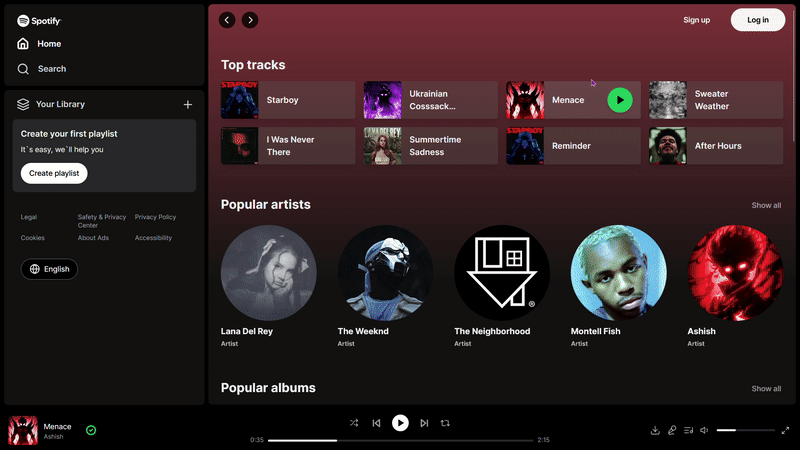This screenshot has height=450, width=800.
Task: Open Ashish artist picture
Action: tap(735, 273)
